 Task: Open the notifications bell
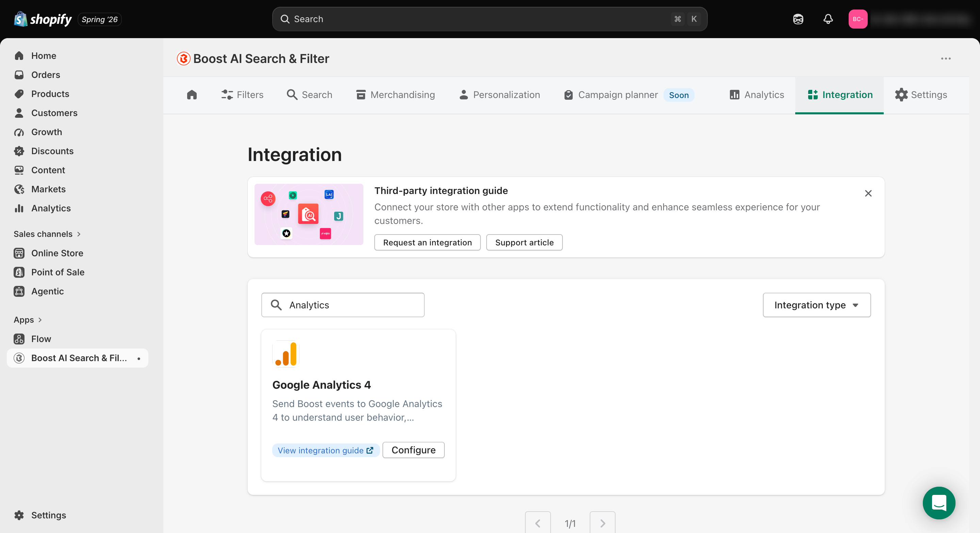point(828,19)
